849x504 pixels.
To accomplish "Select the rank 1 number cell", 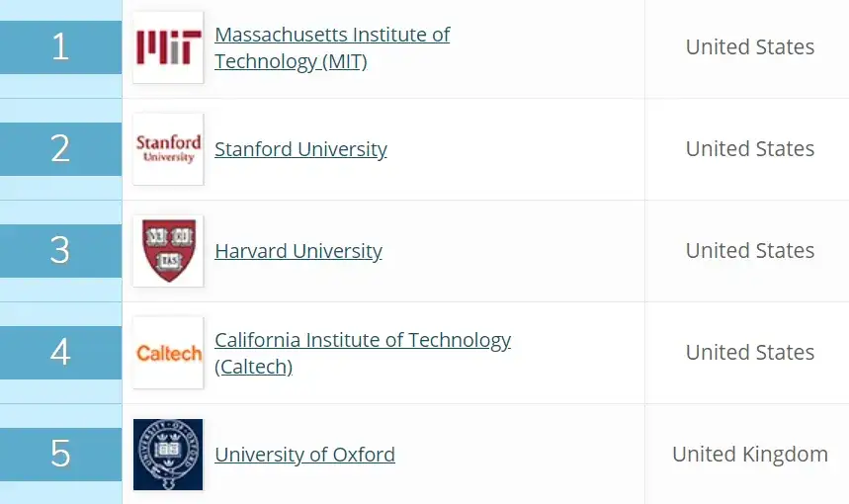I will (x=60, y=47).
